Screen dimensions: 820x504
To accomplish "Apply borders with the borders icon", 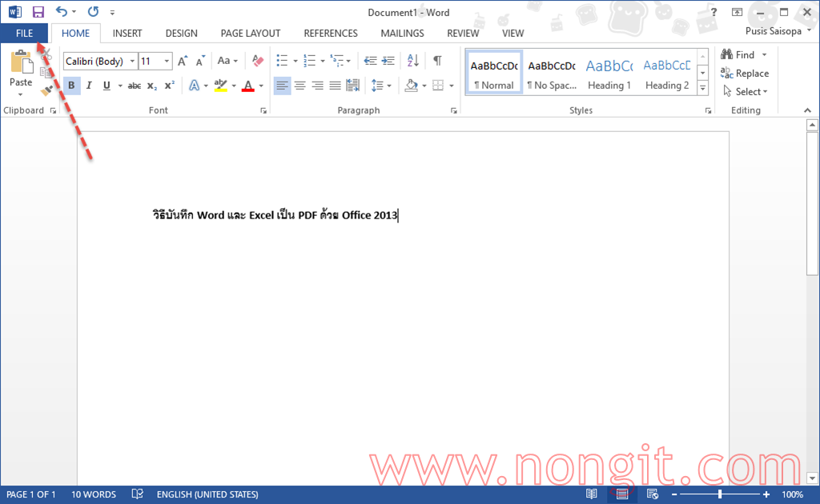I will click(x=438, y=86).
